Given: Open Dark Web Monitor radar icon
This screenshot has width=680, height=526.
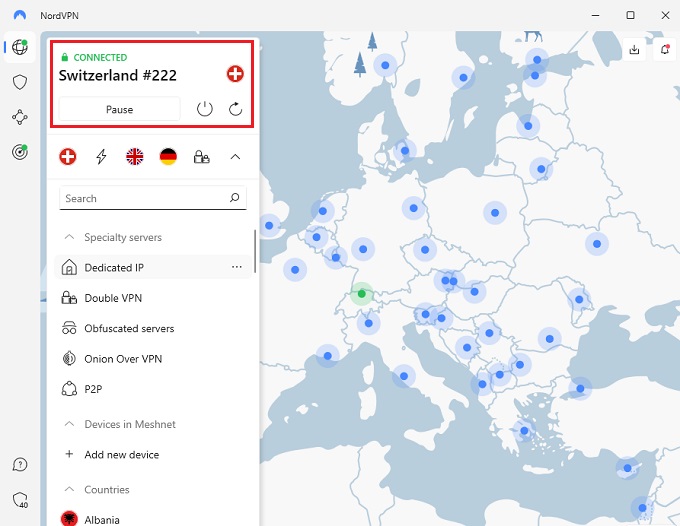Looking at the screenshot, I should click(x=20, y=152).
